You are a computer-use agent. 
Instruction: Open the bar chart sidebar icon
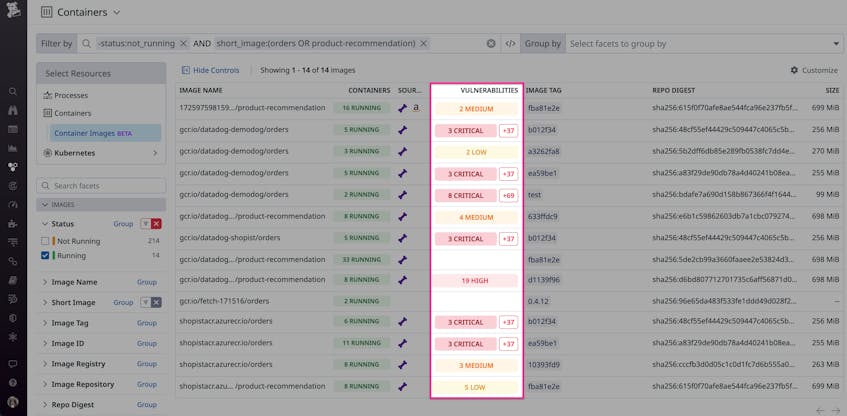[13, 148]
